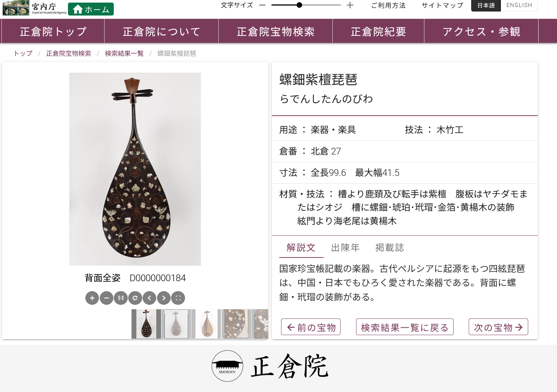The image size is (557, 392).
Task: Show previous image with left chevron
Action: pos(150,298)
